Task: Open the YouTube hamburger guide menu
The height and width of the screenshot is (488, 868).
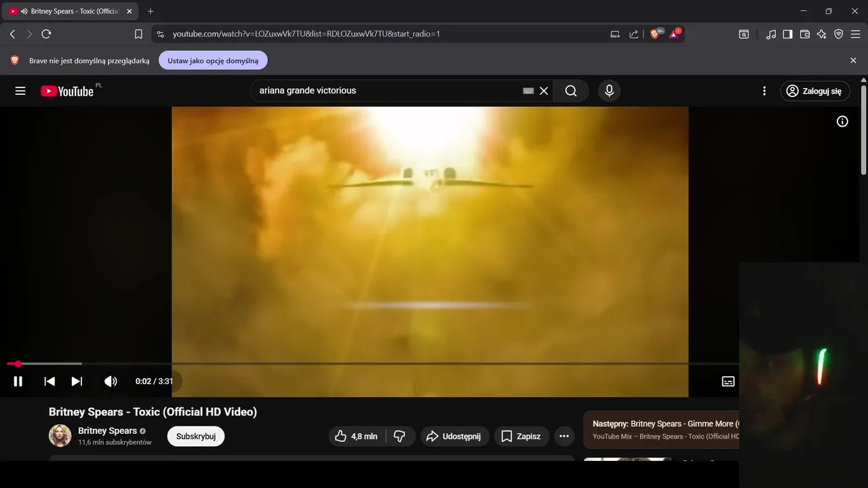Action: 20,91
